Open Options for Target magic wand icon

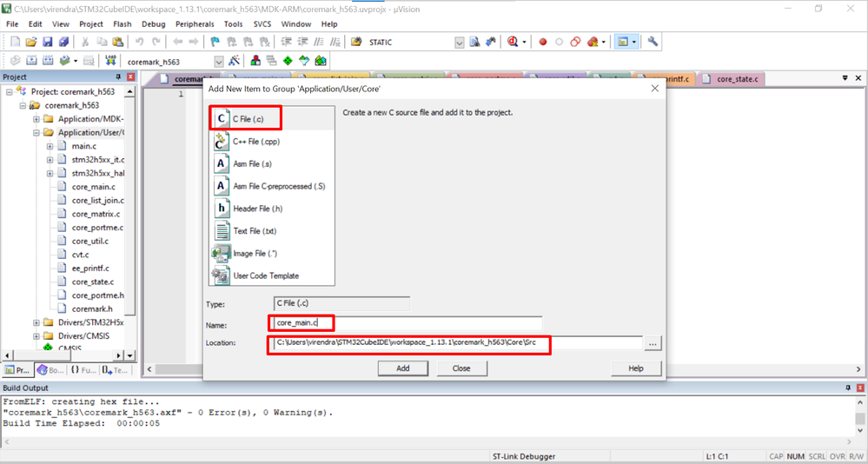tap(235, 60)
